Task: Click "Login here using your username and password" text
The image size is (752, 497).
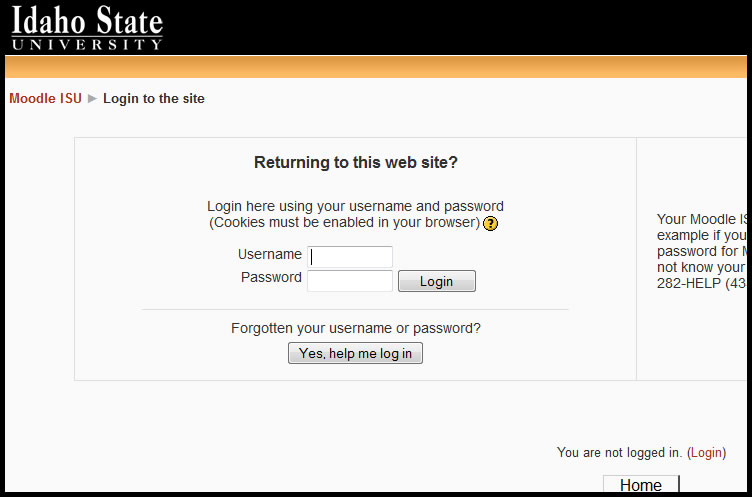Action: coord(355,206)
